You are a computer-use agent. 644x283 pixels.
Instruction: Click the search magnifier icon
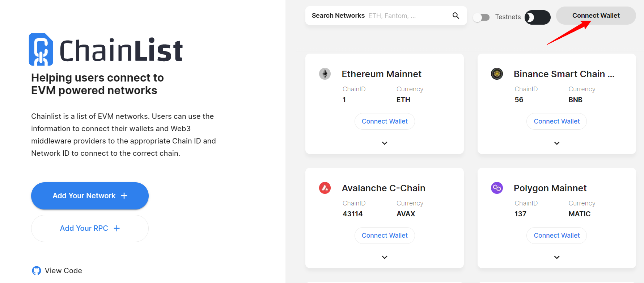456,16
